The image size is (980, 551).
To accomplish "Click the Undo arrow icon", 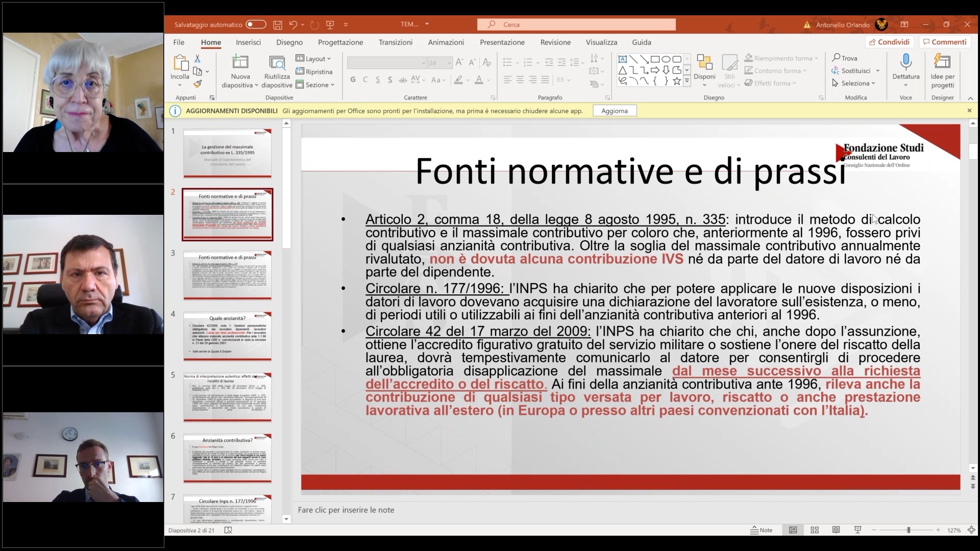I will 293,24.
